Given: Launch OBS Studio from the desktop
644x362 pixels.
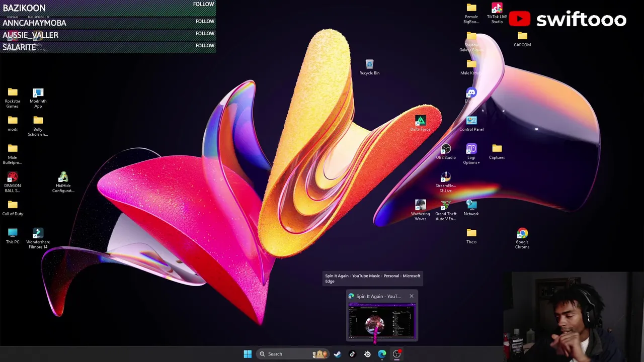Looking at the screenshot, I should [x=446, y=152].
